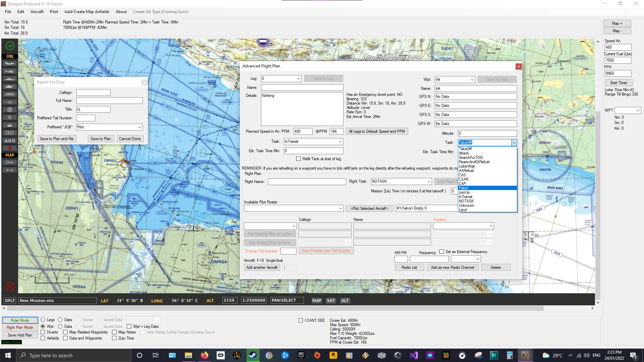Click the green checkmark icon atop the sidebar
Viewport: 644px width, 362px height.
tap(10, 46)
